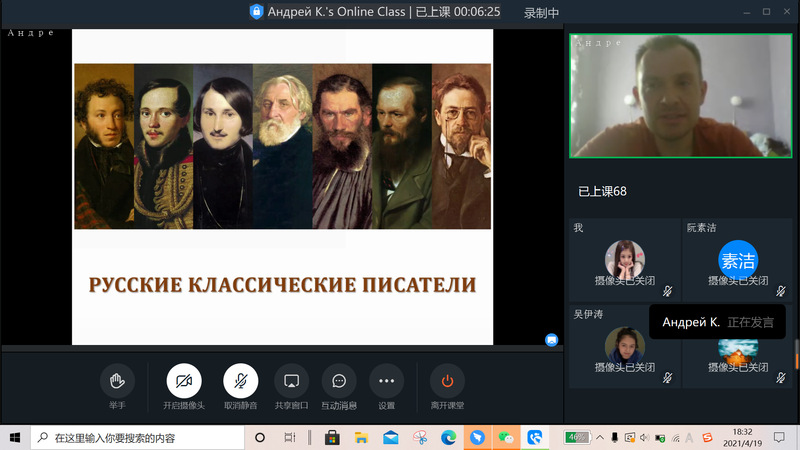Open Task View on taskbar

coord(289,438)
